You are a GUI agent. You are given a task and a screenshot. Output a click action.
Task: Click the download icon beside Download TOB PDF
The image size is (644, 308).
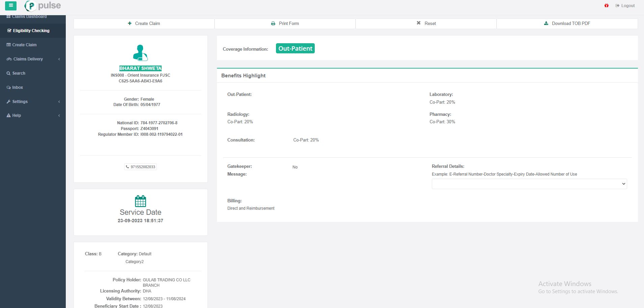coord(546,24)
